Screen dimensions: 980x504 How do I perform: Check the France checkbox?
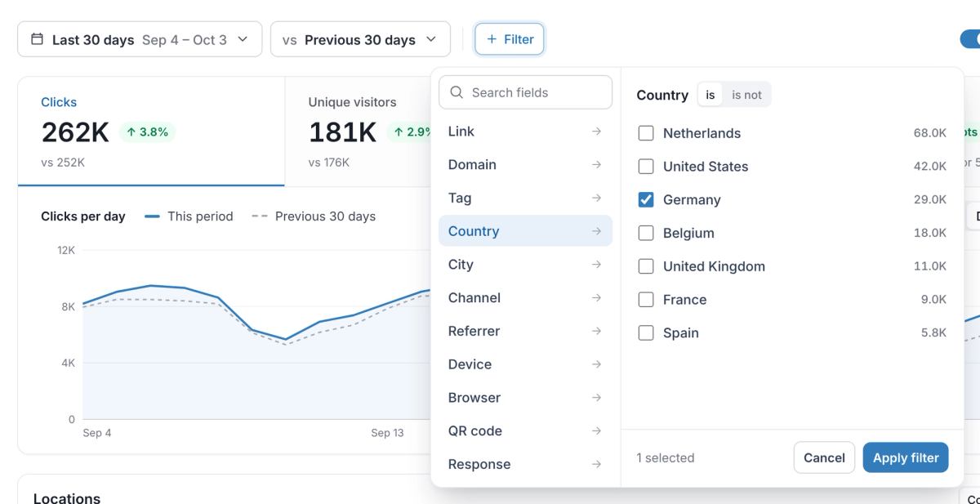tap(646, 300)
